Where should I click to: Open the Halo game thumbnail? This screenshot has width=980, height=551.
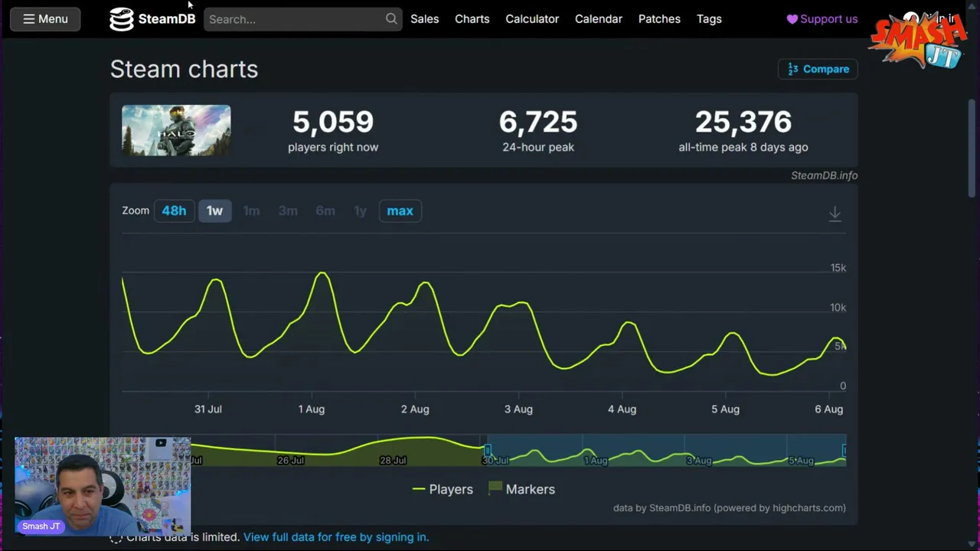(176, 130)
